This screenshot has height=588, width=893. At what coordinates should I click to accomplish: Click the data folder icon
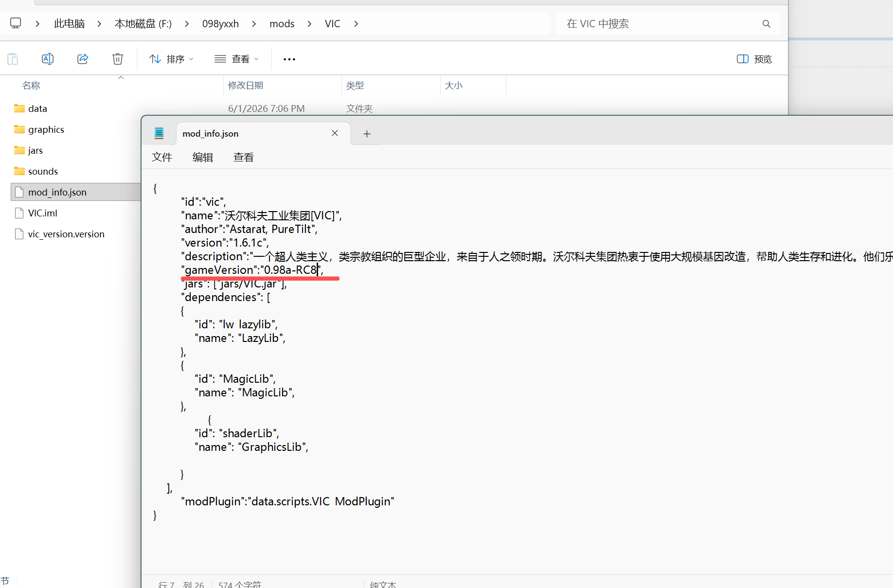tap(19, 108)
